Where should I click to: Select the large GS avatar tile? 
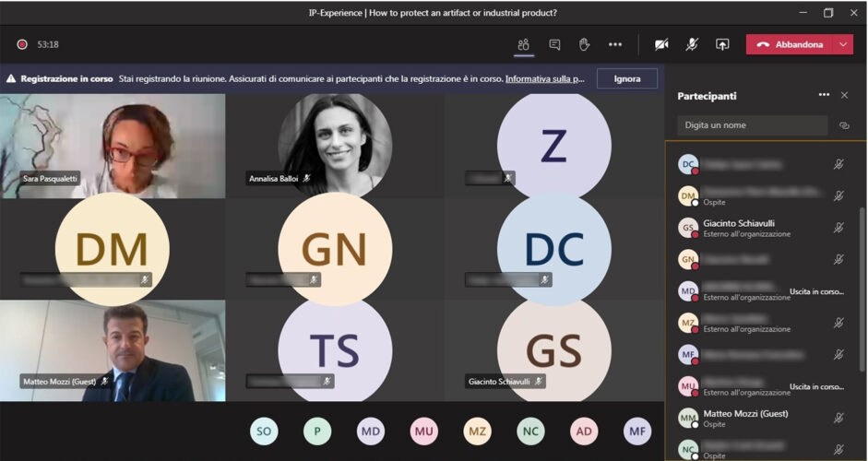[x=554, y=351]
